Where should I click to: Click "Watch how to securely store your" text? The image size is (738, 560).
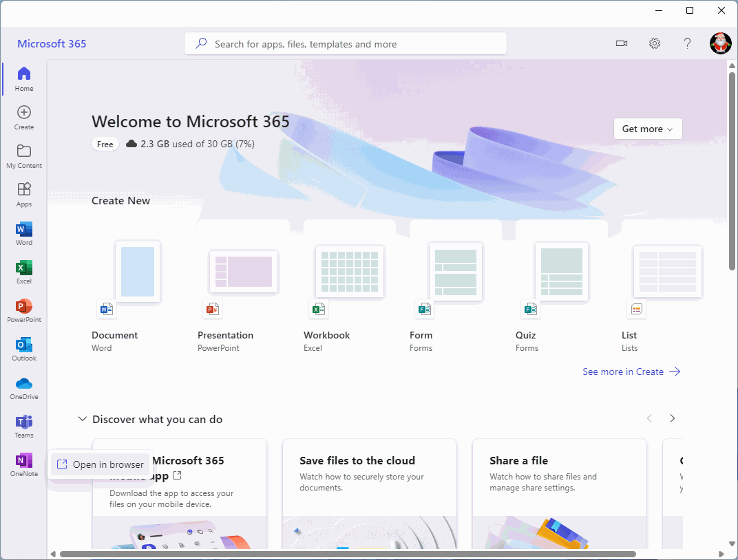[361, 477]
